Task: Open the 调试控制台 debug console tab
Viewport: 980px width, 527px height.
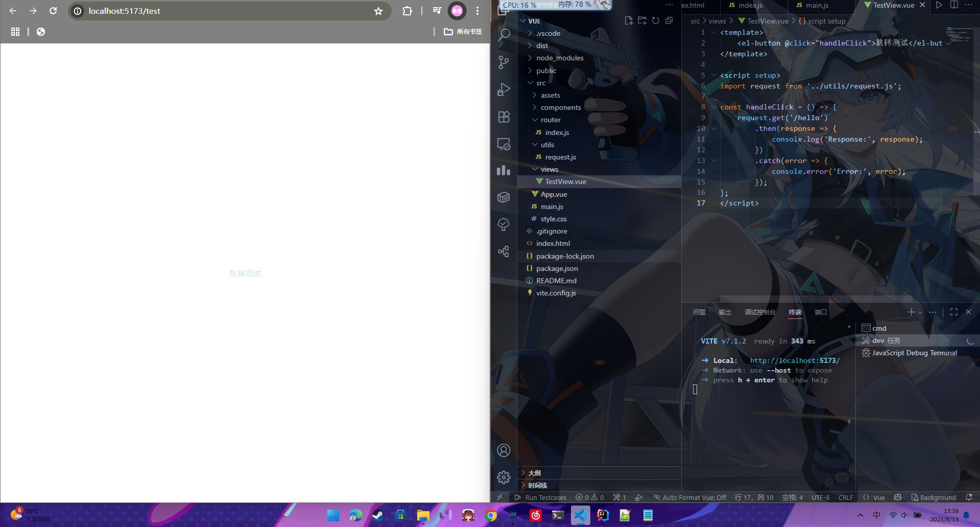Action: coord(760,312)
